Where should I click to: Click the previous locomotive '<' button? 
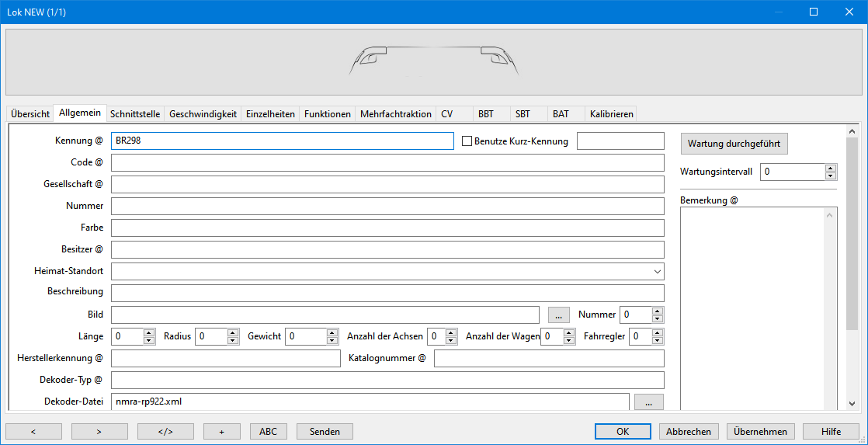(x=33, y=432)
